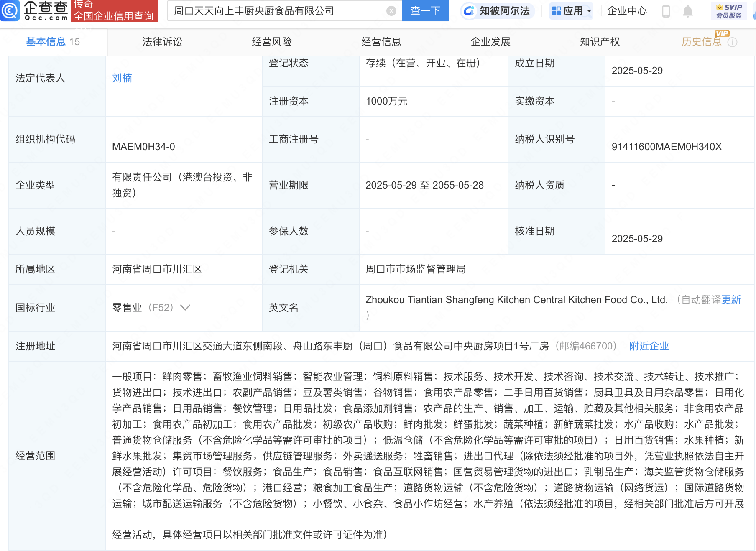This screenshot has width=756, height=551.
Task: Switch to the 基本信息 tab
Action: pyautogui.click(x=53, y=42)
